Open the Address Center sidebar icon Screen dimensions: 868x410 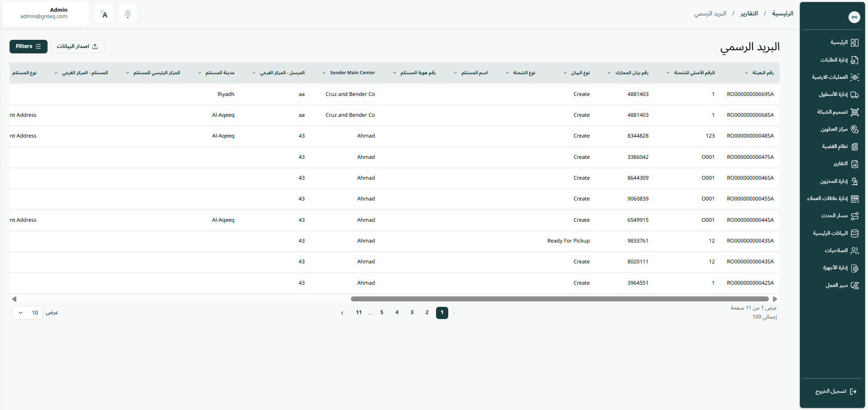pyautogui.click(x=854, y=129)
